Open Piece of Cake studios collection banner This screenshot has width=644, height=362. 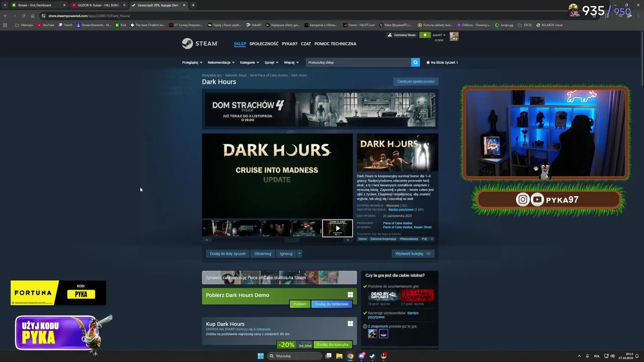pos(279,278)
